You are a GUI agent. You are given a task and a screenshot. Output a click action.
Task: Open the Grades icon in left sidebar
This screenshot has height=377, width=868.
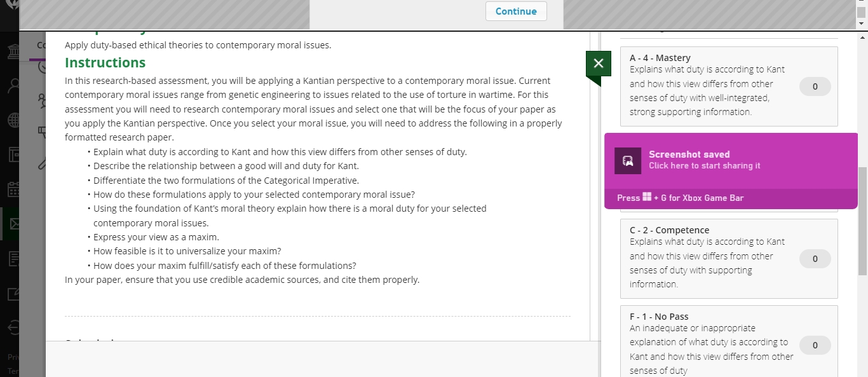coord(12,258)
